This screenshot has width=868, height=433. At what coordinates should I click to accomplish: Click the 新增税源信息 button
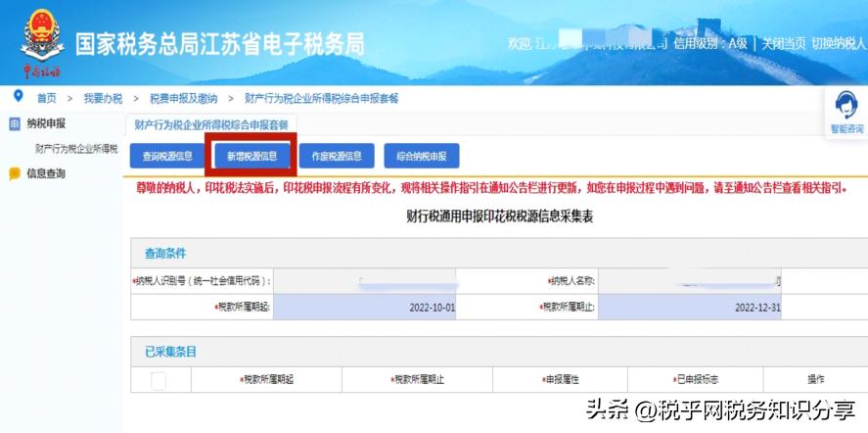[251, 156]
